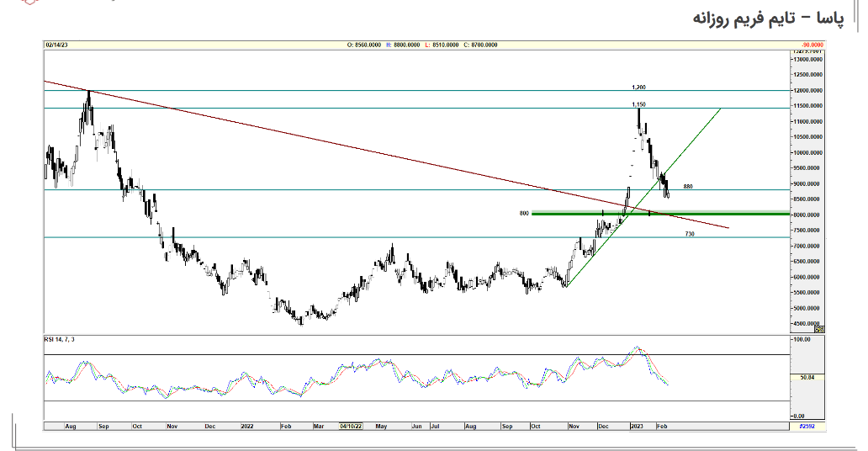Click the Aug label at time axis start
The image size is (868, 451).
point(71,427)
